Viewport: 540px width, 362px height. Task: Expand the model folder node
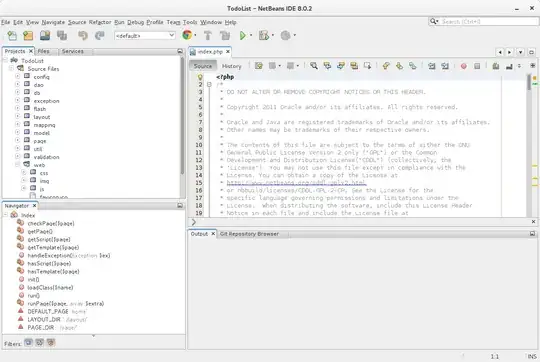click(18, 133)
